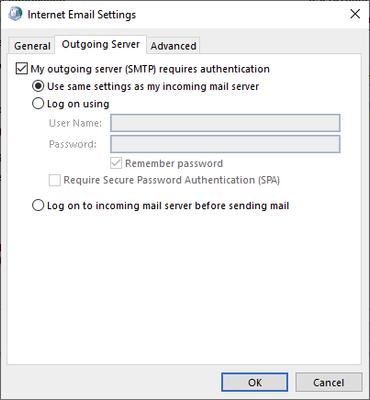This screenshot has width=370, height=400.
Task: Switch to the General tab
Action: point(32,46)
